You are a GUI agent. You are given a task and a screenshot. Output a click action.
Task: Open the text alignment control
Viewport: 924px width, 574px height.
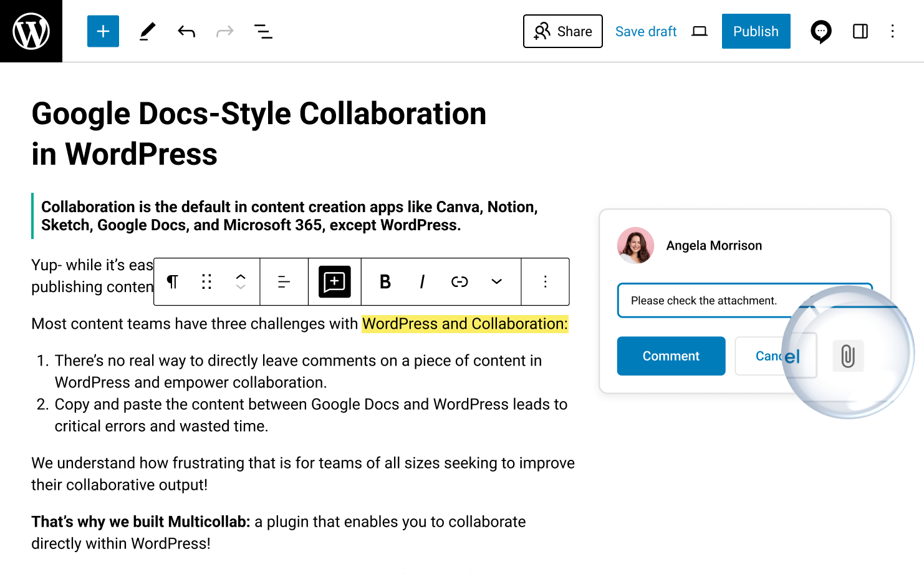284,282
